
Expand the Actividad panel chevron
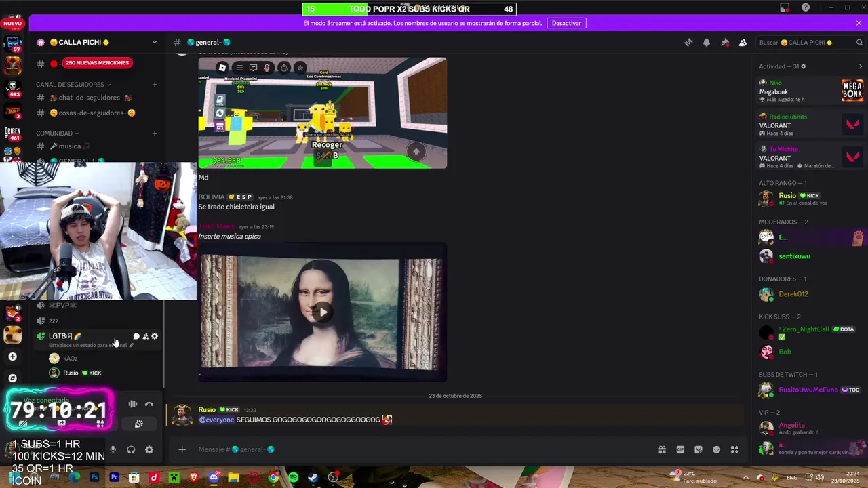pos(861,66)
